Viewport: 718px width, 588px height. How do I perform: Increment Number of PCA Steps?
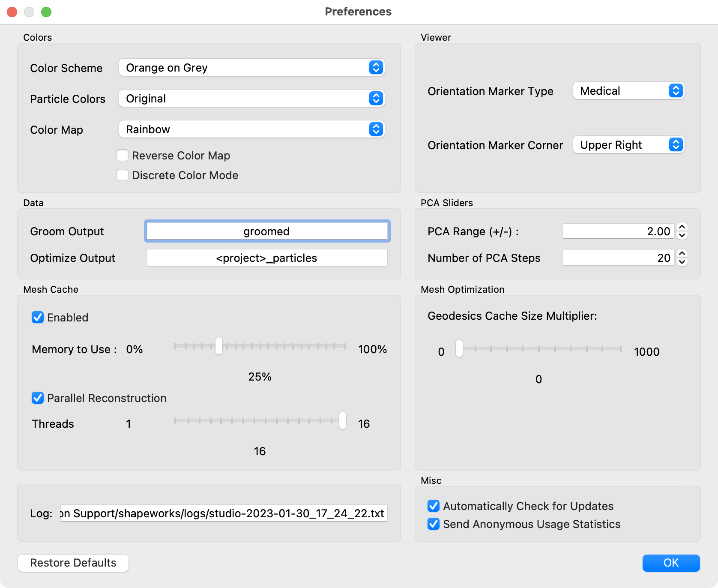coord(682,254)
